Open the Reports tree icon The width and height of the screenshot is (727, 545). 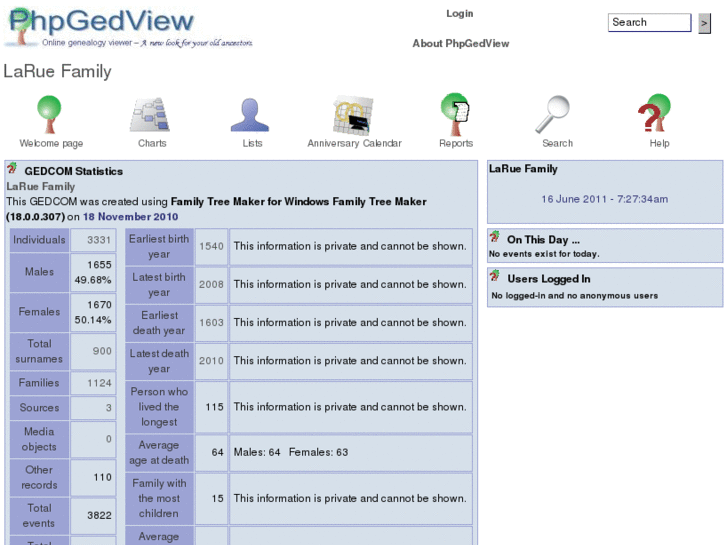tap(455, 114)
